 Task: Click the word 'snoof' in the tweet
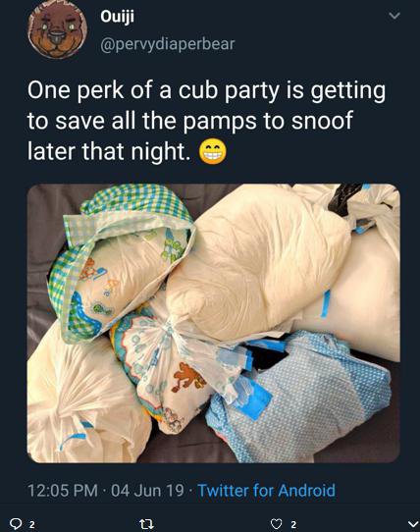coord(321,121)
